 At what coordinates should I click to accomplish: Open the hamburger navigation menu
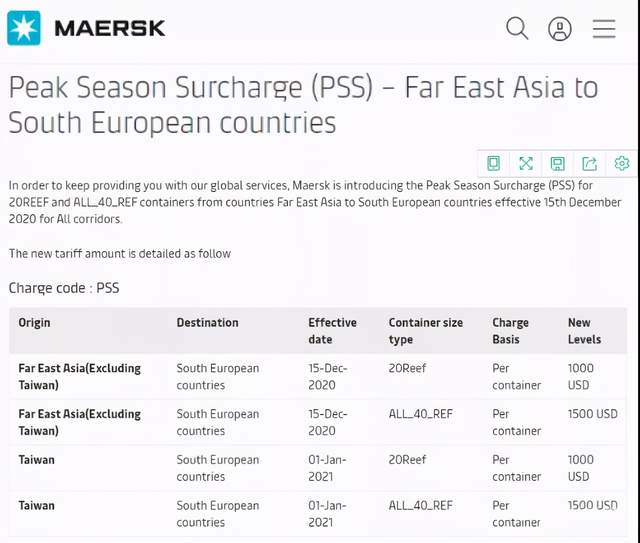coord(604,29)
